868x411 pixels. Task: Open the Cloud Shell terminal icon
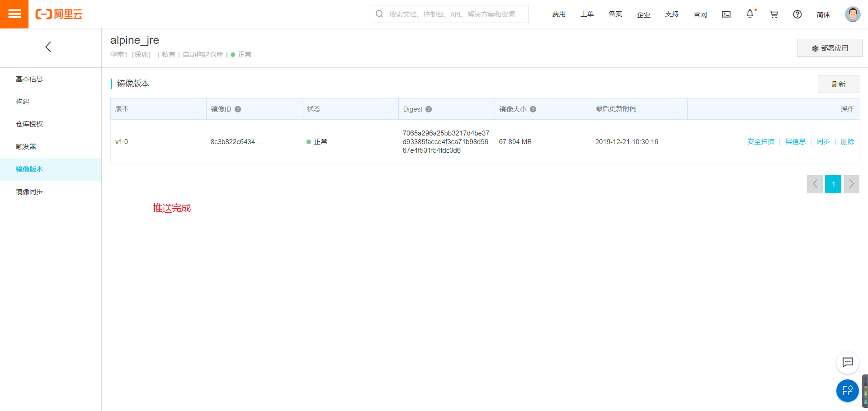[726, 14]
